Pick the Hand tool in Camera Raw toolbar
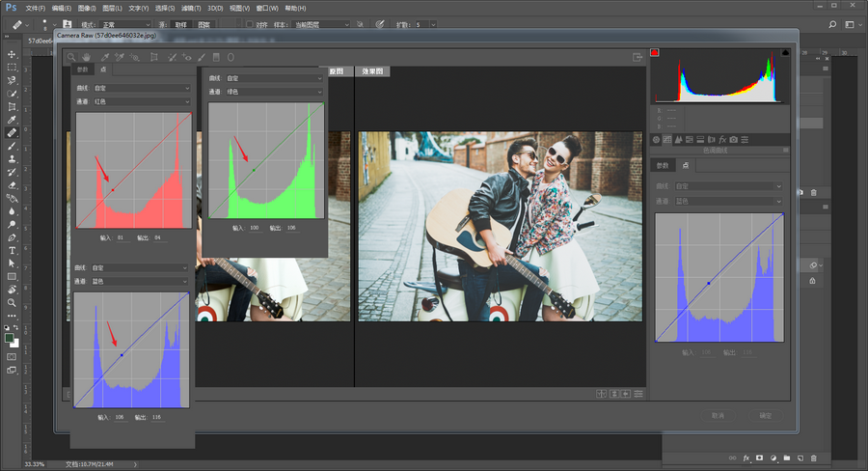 click(86, 58)
